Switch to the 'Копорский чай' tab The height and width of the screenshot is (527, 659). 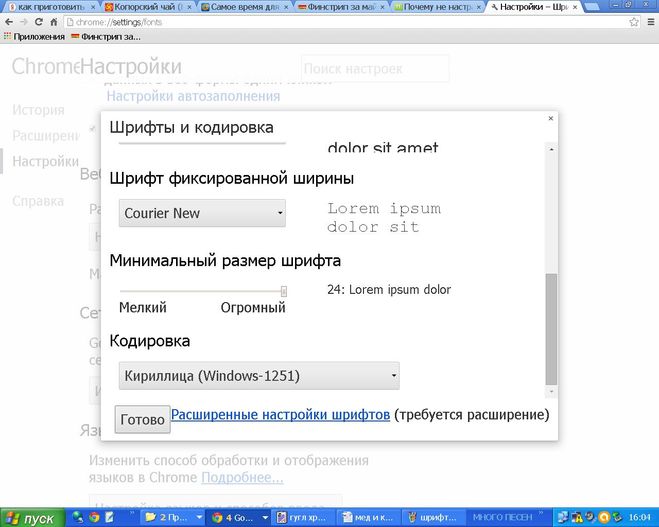[x=147, y=7]
